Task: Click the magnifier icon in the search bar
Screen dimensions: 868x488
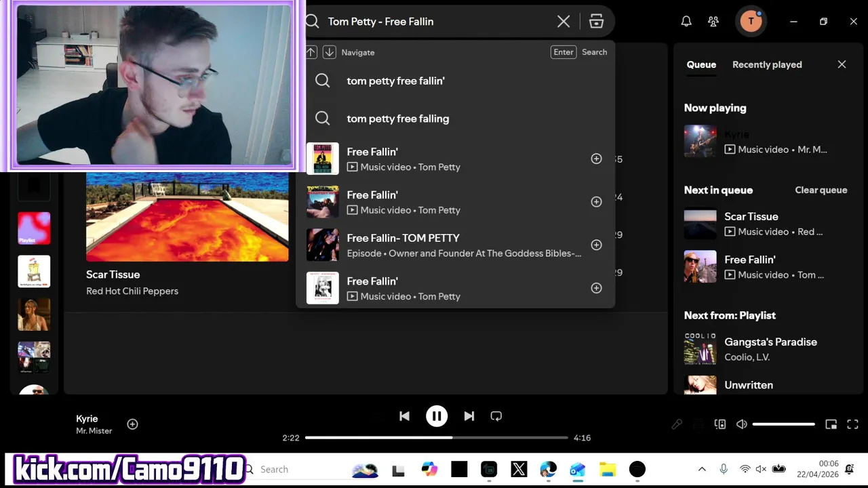Action: pos(312,22)
